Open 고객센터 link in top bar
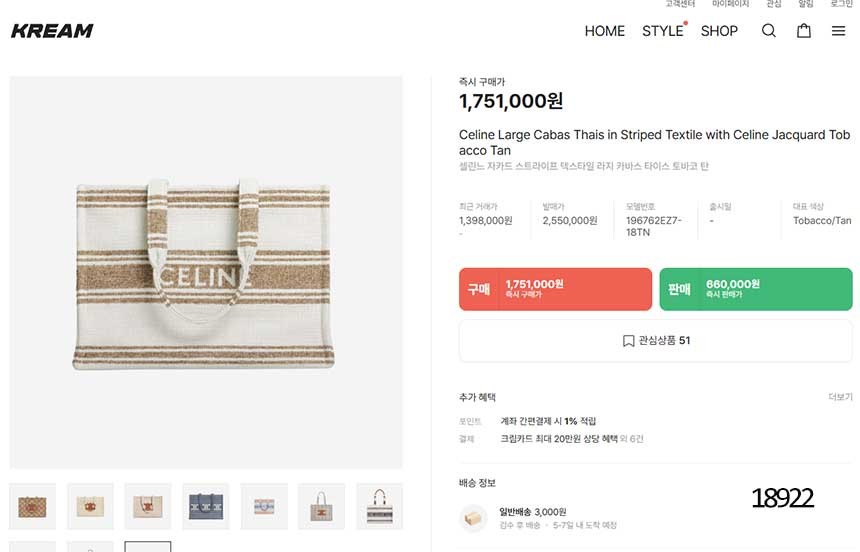860x552 pixels. 680,4
